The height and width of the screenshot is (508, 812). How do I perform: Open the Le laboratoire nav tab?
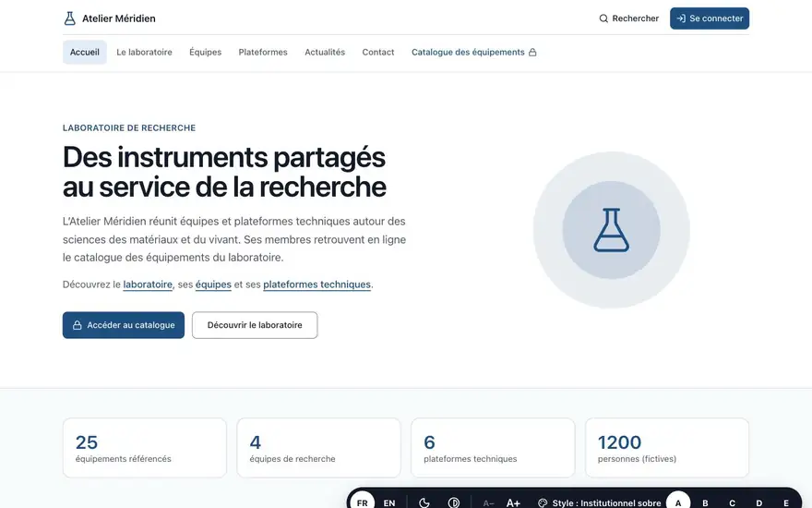144,53
